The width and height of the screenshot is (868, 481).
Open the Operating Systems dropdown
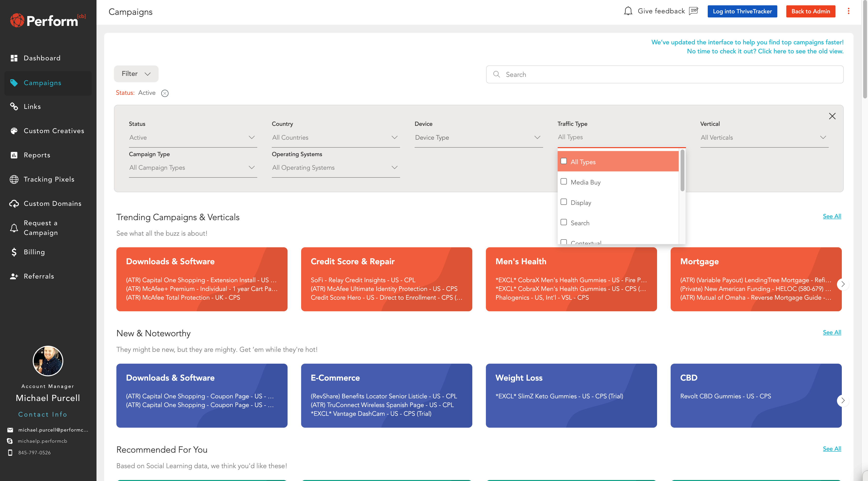336,168
